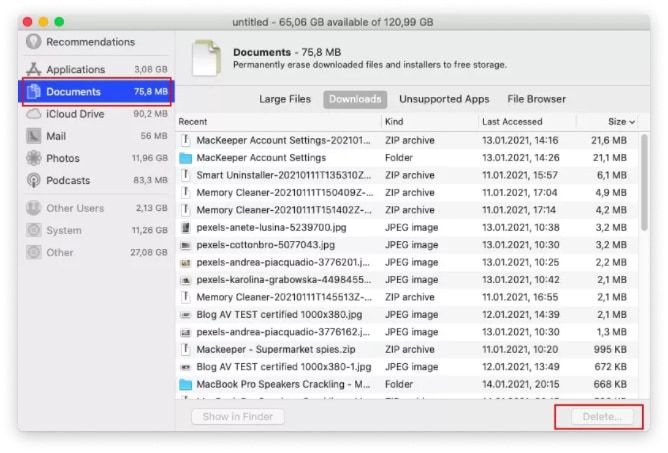The width and height of the screenshot is (668, 453).
Task: Click the large Documents header icon
Action: click(207, 58)
